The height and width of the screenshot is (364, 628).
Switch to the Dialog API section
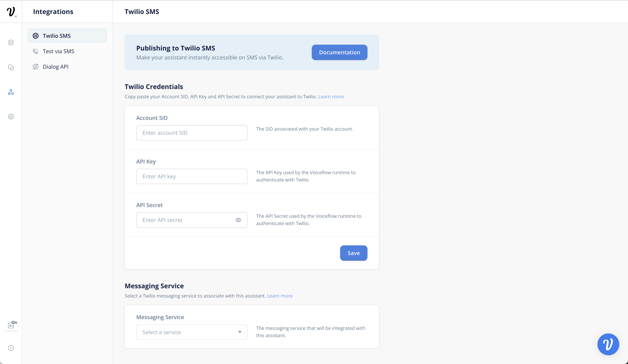55,67
